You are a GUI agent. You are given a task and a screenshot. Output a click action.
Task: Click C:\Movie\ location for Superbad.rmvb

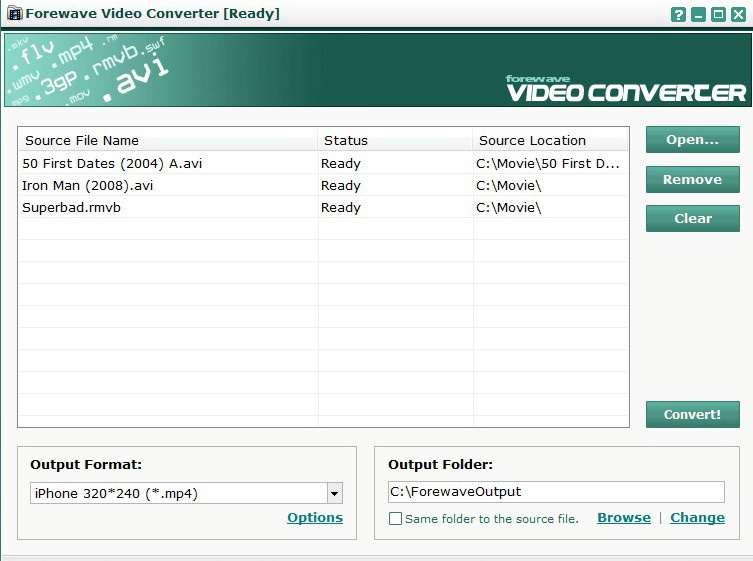click(509, 207)
